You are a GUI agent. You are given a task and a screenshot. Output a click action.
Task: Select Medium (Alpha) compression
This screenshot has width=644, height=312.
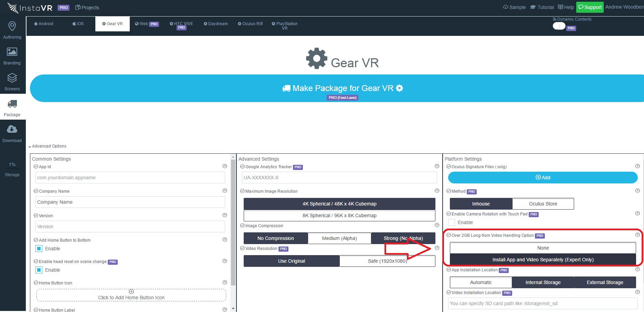tap(339, 238)
